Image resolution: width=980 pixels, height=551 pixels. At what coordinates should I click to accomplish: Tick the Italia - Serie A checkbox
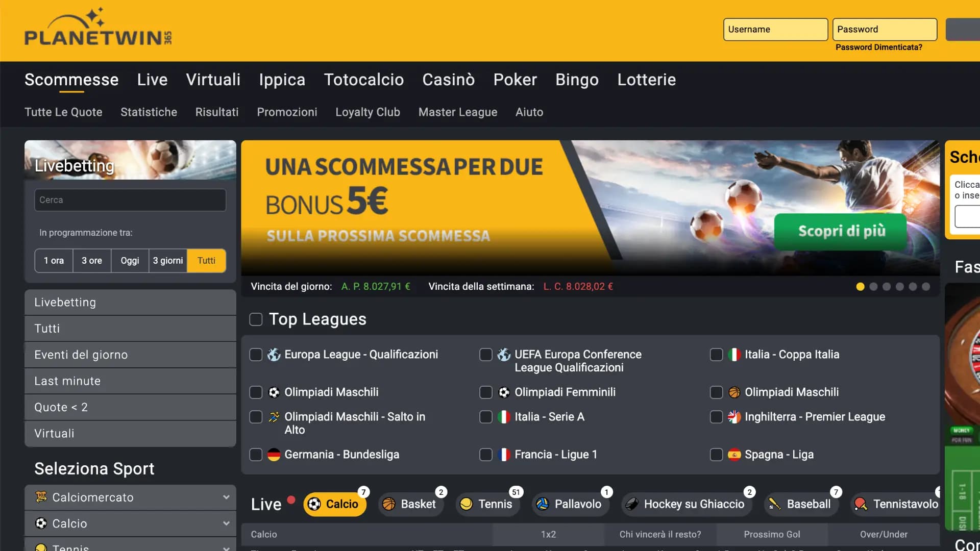pyautogui.click(x=486, y=417)
